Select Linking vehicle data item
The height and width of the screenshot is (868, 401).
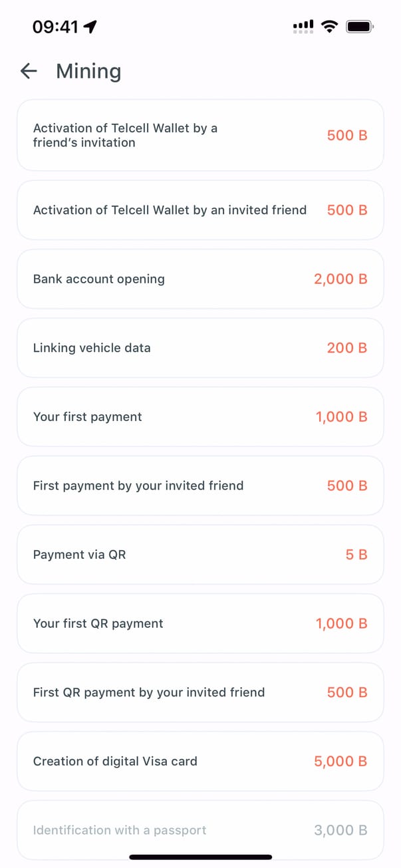[200, 348]
